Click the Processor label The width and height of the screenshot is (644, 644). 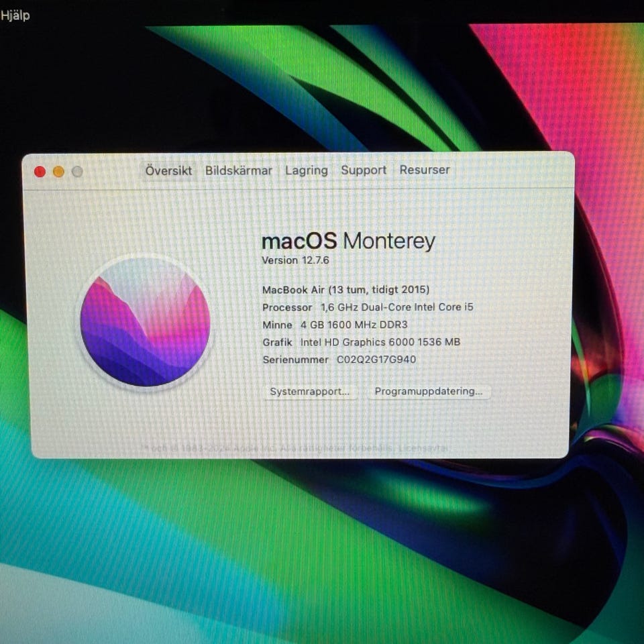[287, 308]
